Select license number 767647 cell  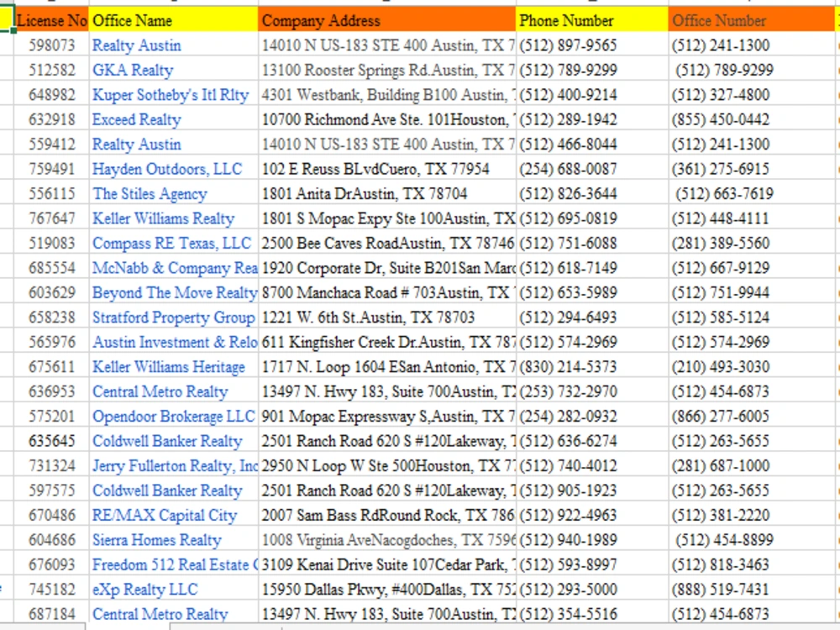pos(51,218)
